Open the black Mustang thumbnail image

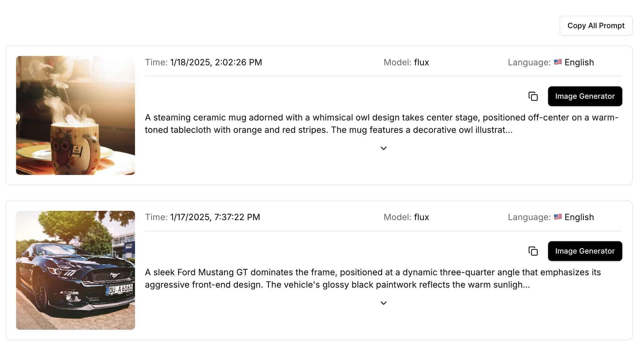pos(76,270)
